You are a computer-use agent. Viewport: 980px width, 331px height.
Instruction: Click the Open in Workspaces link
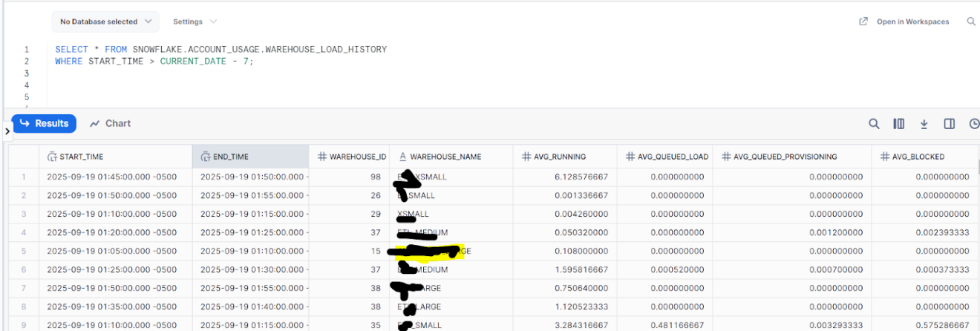pyautogui.click(x=912, y=22)
